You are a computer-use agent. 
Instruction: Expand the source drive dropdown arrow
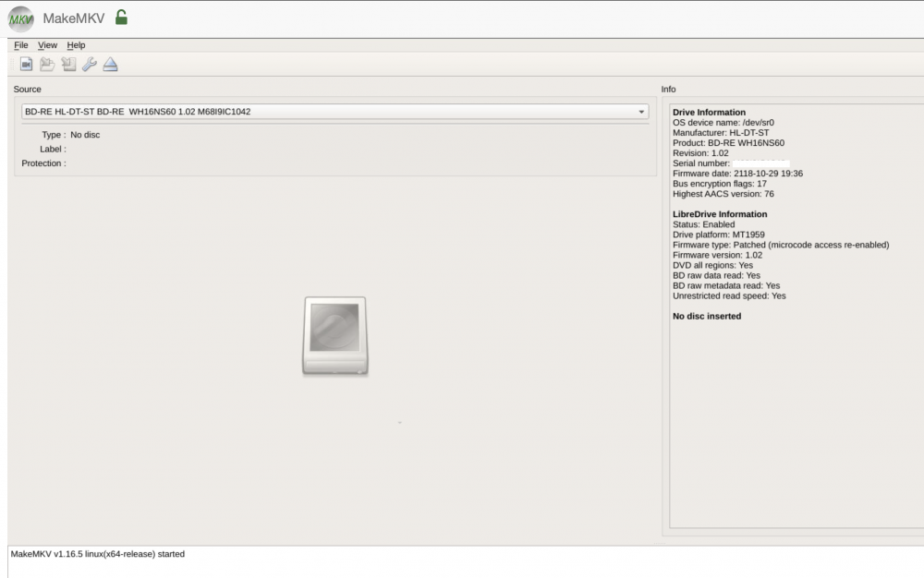pyautogui.click(x=641, y=112)
